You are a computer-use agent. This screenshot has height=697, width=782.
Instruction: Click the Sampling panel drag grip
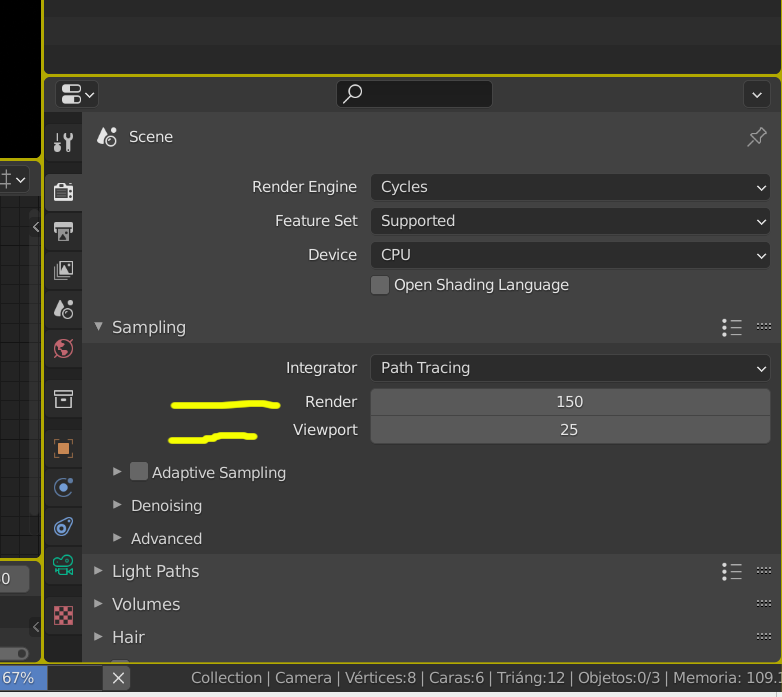pos(764,327)
